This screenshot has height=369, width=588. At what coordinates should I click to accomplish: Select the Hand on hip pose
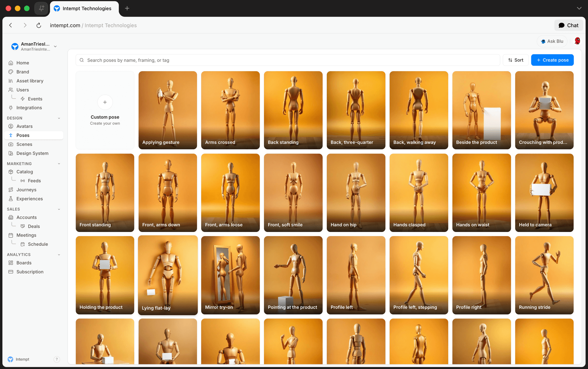(356, 193)
